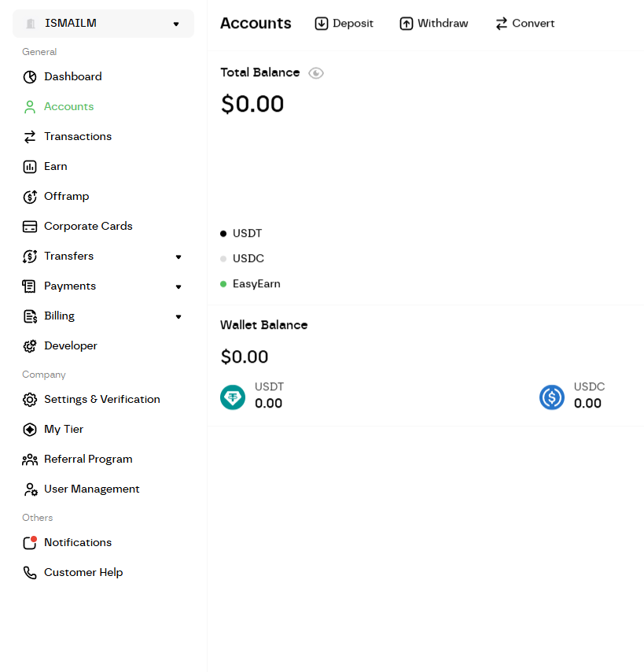Viewport: 644px width, 672px height.
Task: View My Tier page
Action: tap(64, 430)
